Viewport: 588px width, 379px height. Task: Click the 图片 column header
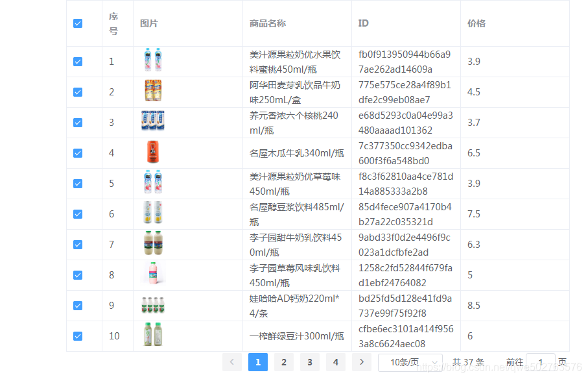149,23
